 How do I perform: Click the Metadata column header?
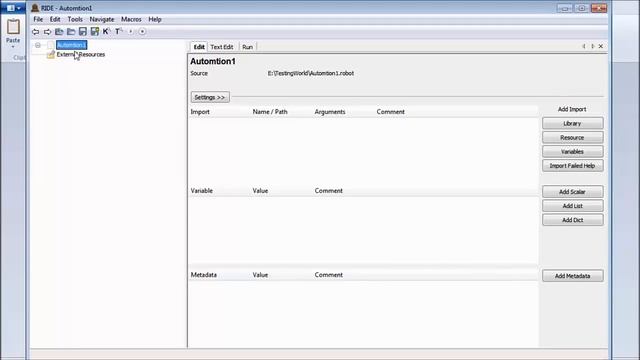pos(204,275)
